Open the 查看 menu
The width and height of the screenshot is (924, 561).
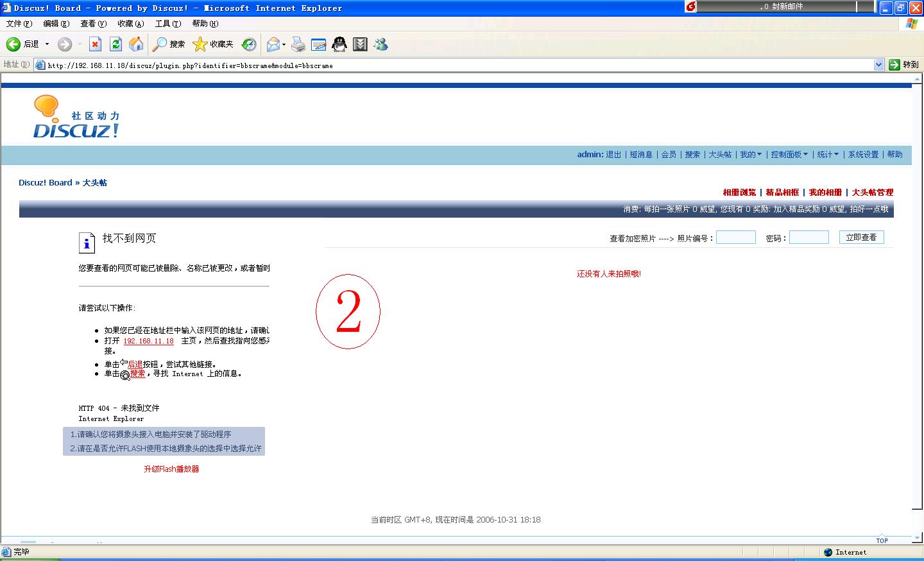pos(94,24)
